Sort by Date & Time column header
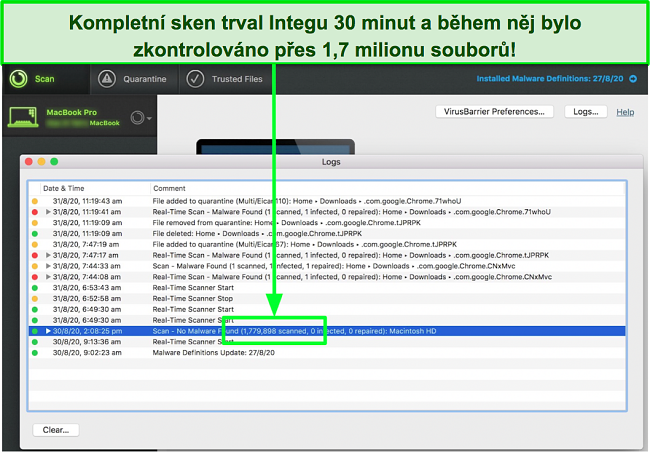Image resolution: width=650 pixels, height=452 pixels. click(x=95, y=188)
